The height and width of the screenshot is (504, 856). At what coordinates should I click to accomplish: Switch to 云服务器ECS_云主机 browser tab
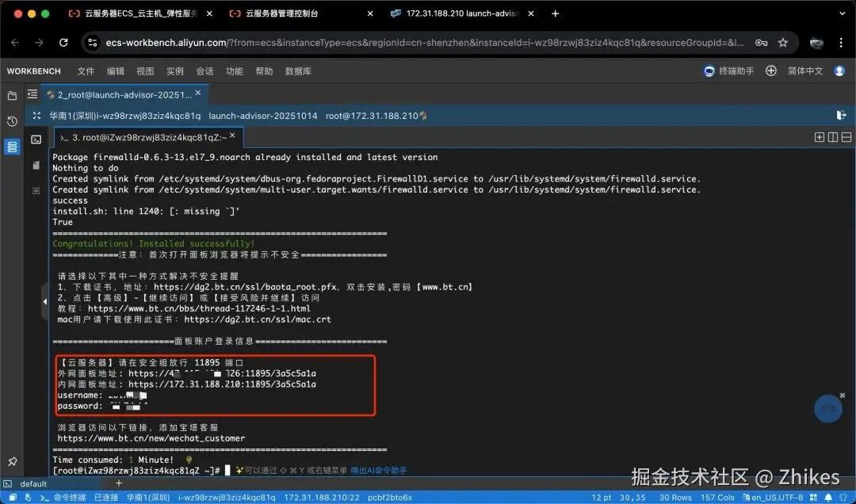[x=140, y=13]
